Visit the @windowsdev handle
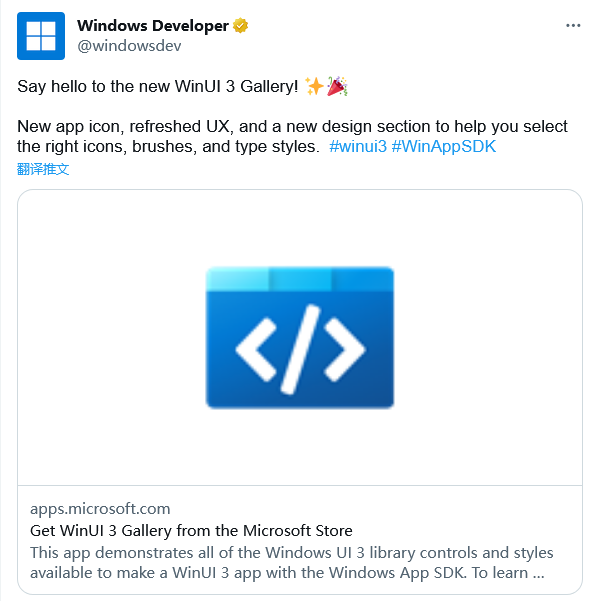This screenshot has height=601, width=598. 129,46
